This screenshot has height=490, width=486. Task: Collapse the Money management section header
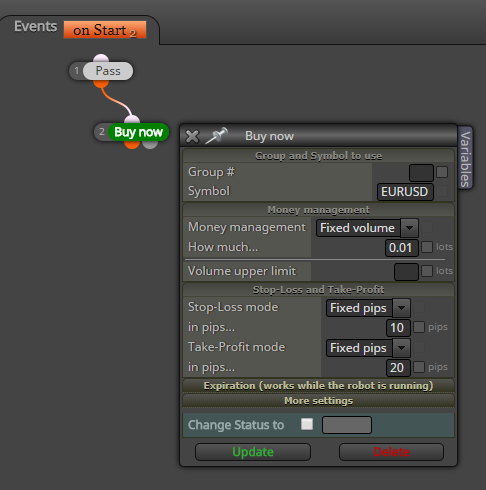tap(318, 210)
